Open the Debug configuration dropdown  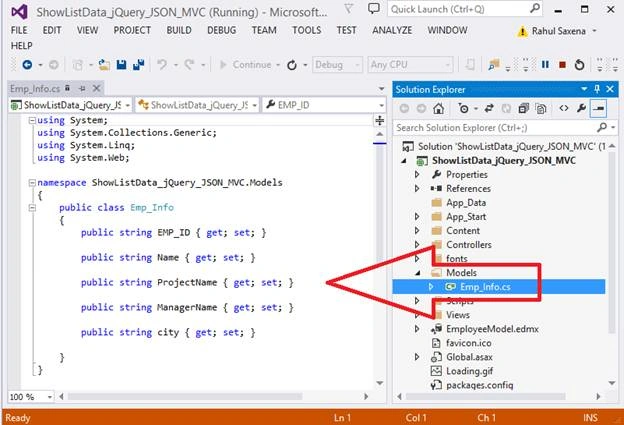click(x=337, y=64)
